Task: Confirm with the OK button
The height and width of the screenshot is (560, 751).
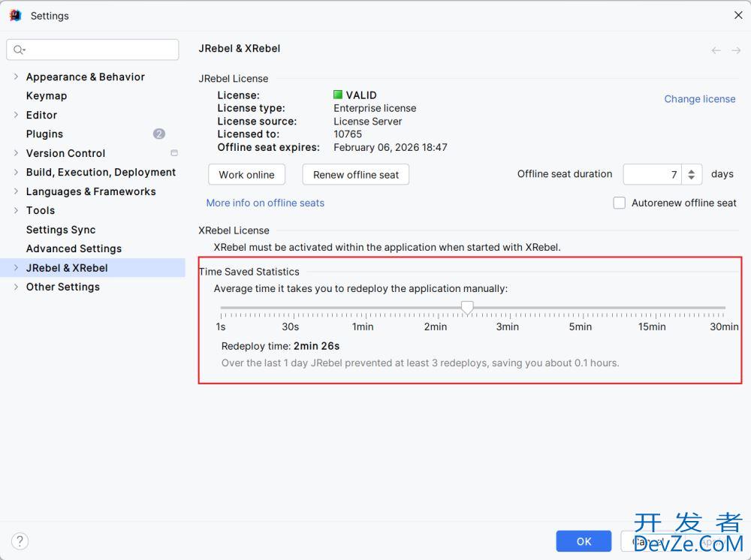Action: (584, 541)
